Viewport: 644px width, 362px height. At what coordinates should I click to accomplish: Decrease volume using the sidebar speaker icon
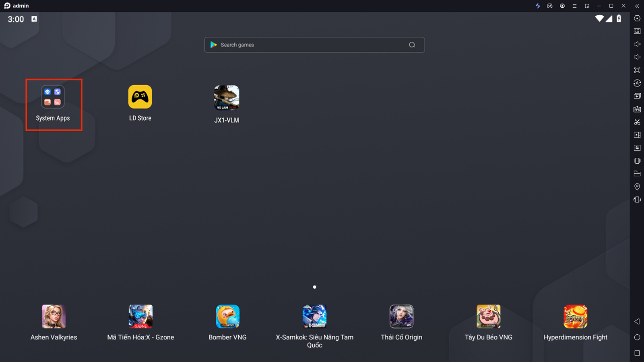pyautogui.click(x=637, y=57)
